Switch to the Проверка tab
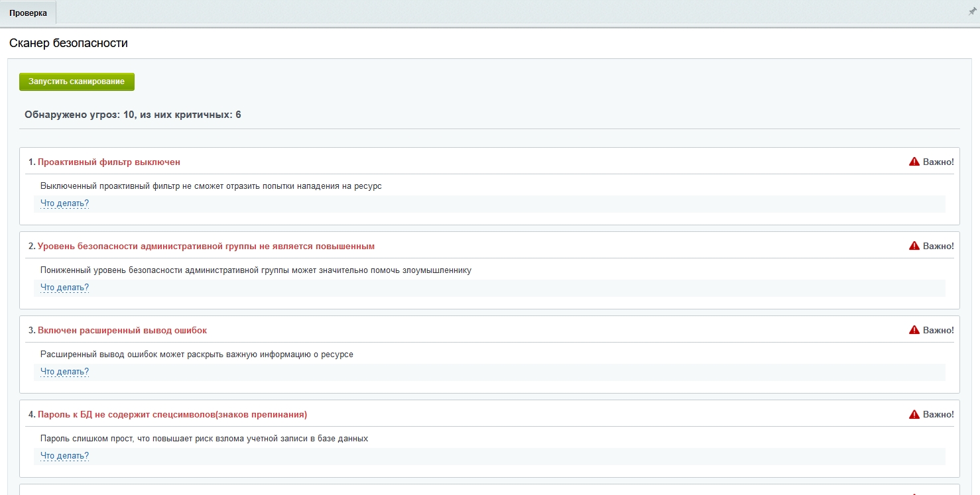980x495 pixels. (28, 13)
